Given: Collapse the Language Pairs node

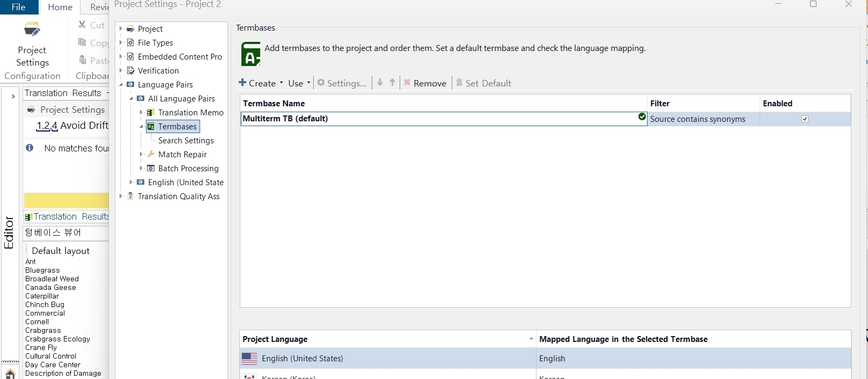Looking at the screenshot, I should tap(121, 85).
